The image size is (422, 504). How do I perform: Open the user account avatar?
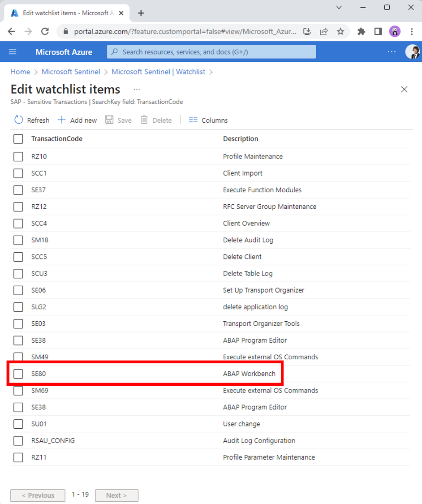point(413,52)
